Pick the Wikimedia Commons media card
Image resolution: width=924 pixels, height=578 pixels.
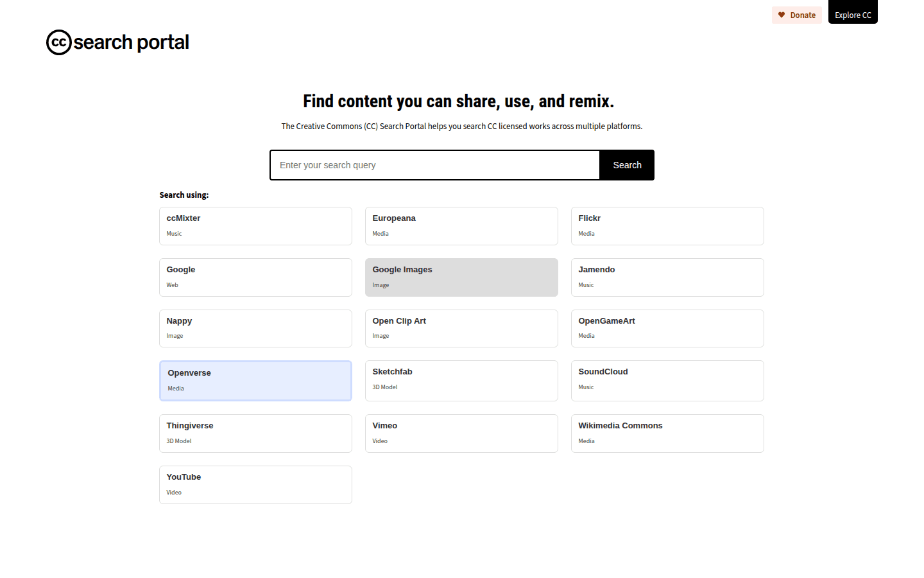tap(667, 433)
